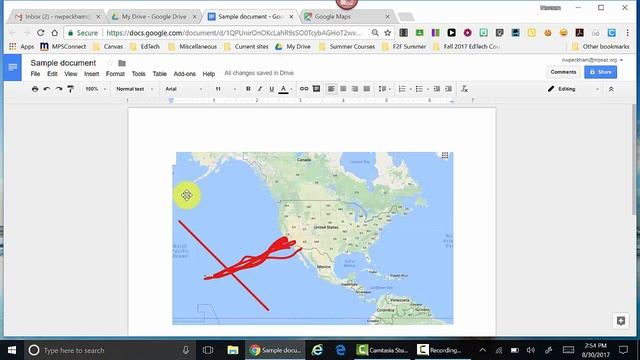Open the Insert menu
This screenshot has height=360, width=640.
tap(91, 74)
